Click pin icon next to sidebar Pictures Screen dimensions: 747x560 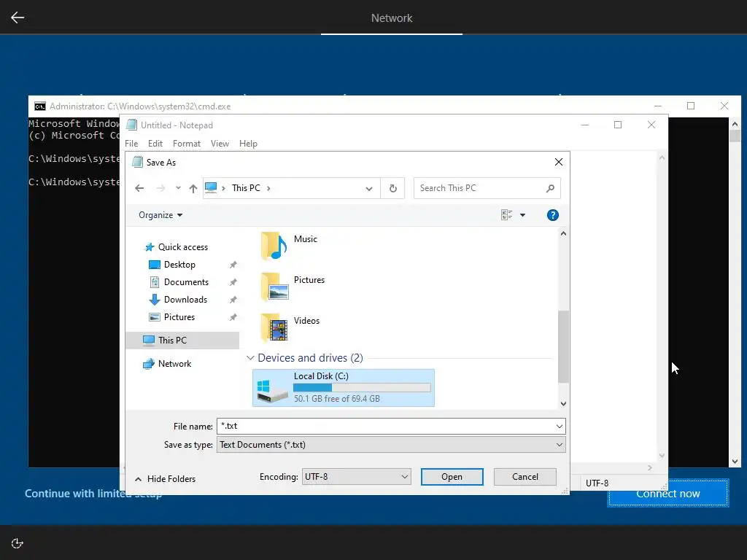tap(233, 317)
